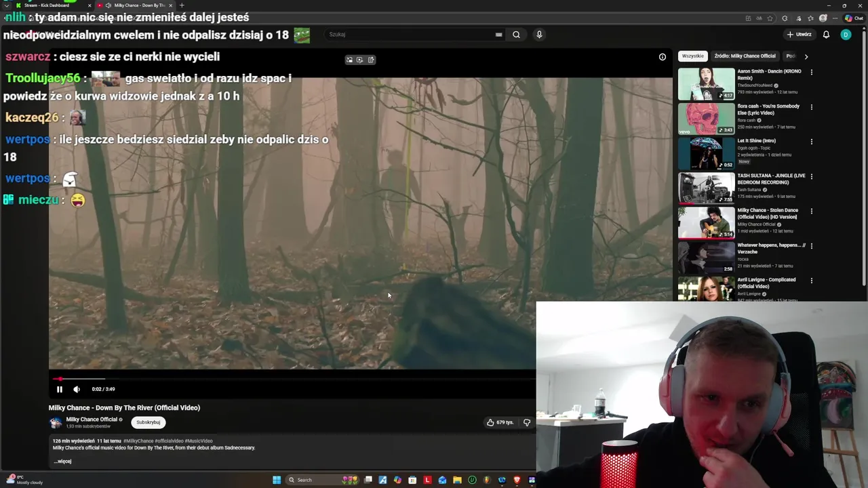Expand more filter chips with right chevron
Image resolution: width=868 pixels, height=488 pixels.
[806, 57]
